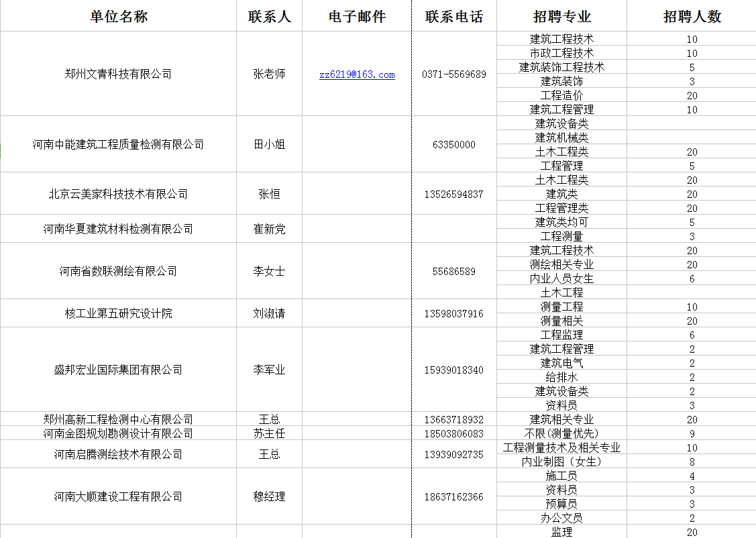
Task: Select contact cell 崔新党
Action: click(x=269, y=229)
